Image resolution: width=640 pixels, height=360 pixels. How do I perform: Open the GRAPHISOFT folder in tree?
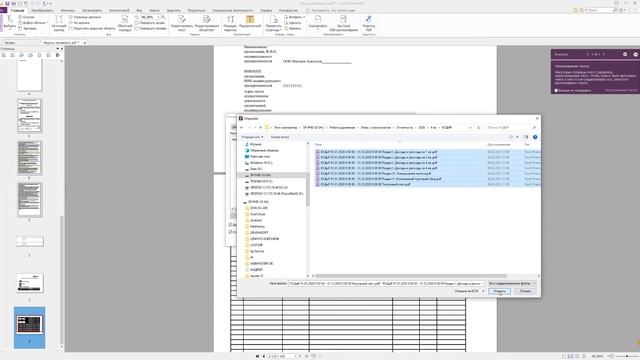259,232
